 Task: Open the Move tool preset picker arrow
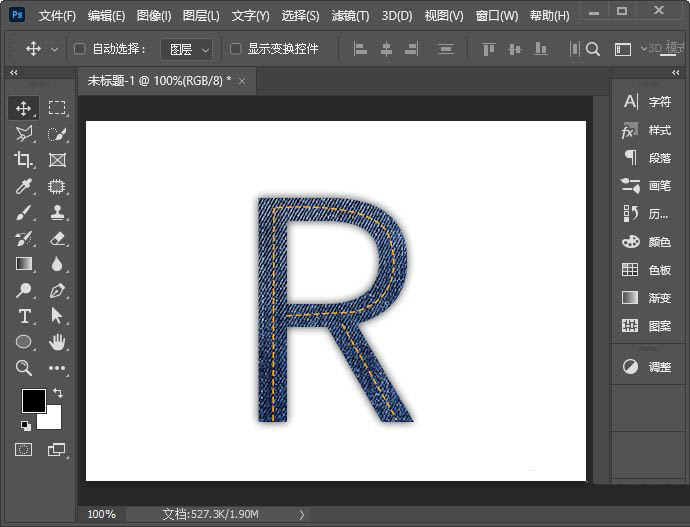point(54,49)
